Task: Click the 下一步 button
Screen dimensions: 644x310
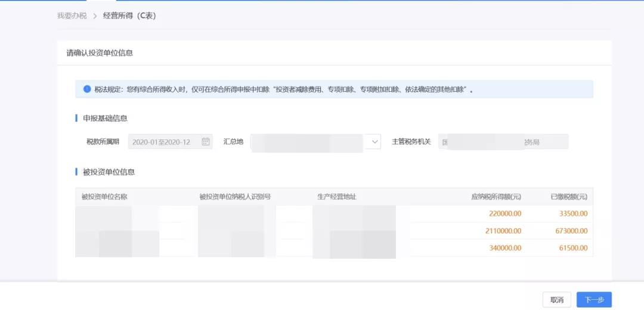Action: pyautogui.click(x=594, y=300)
